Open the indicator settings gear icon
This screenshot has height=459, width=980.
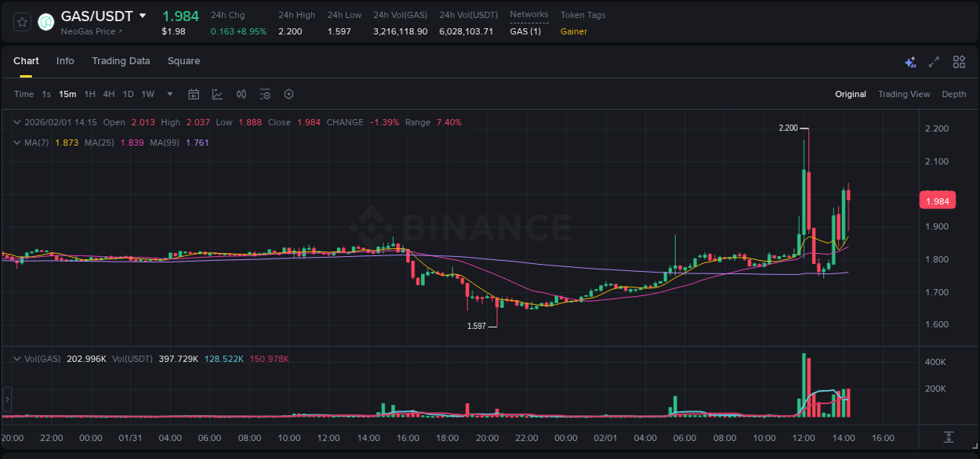coord(265,94)
